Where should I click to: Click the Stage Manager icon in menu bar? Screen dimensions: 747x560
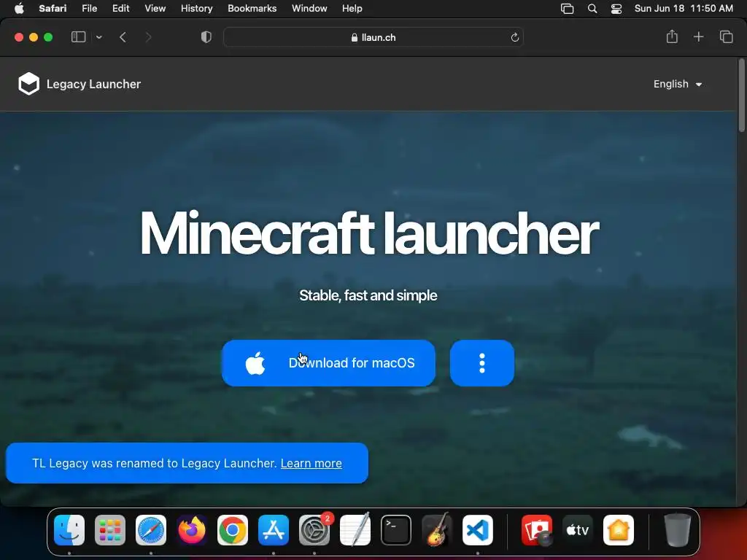point(567,9)
